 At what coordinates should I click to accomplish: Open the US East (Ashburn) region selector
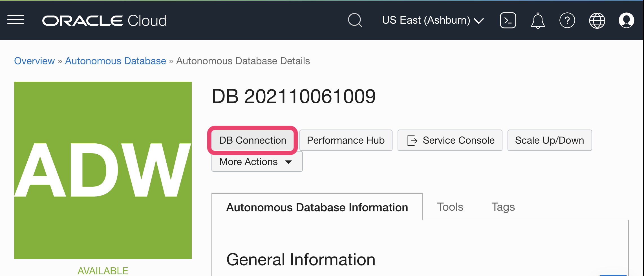coord(426,20)
